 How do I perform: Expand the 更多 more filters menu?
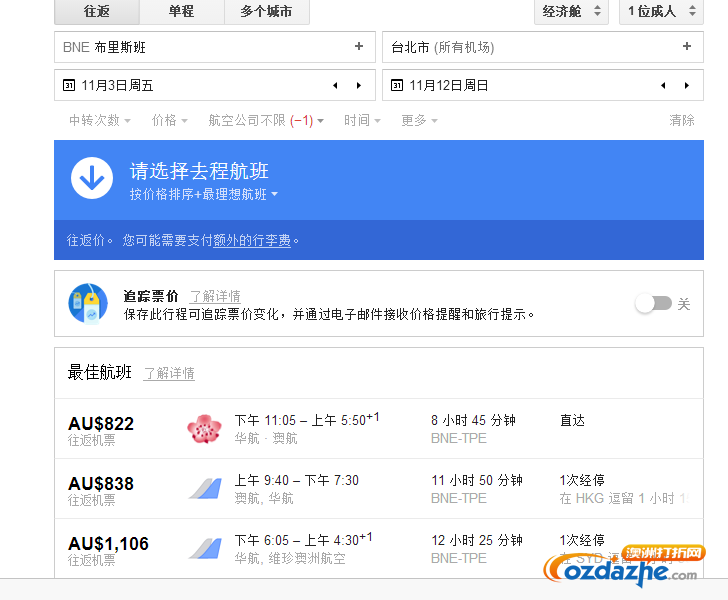click(x=419, y=121)
